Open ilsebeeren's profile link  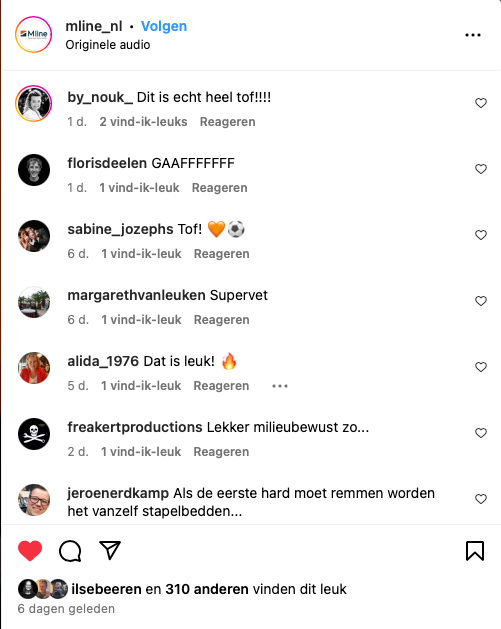(x=106, y=589)
